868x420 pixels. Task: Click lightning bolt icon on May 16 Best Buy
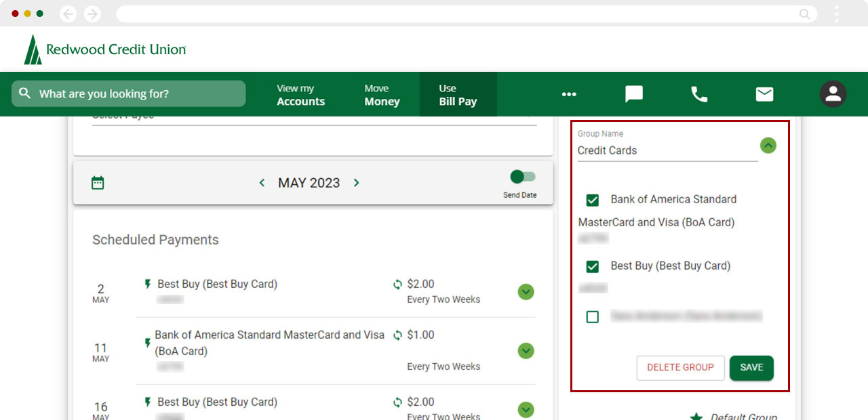[147, 402]
